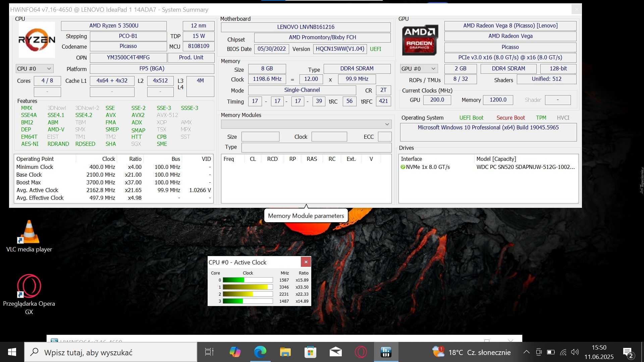Image resolution: width=644 pixels, height=362 pixels.
Task: Check the battery status tray icon
Action: point(551,352)
